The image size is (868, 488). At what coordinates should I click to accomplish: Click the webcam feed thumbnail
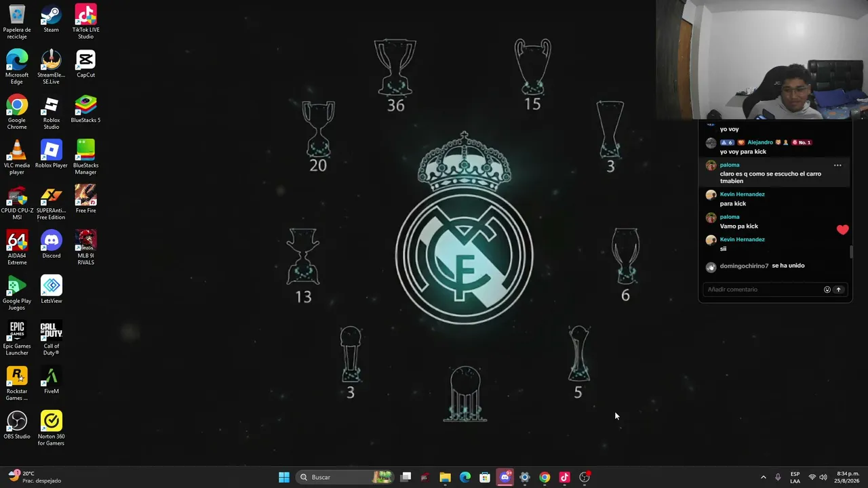point(762,60)
